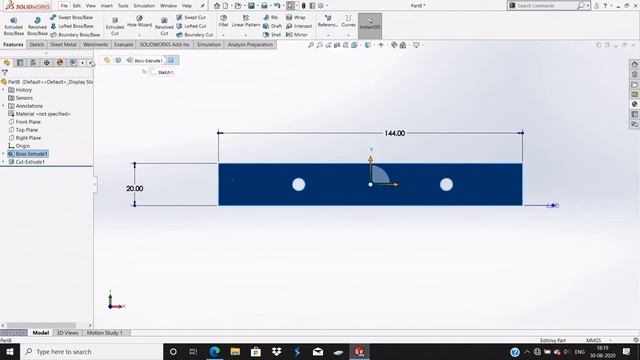
Task: Open the Curves tool
Action: coord(348,21)
